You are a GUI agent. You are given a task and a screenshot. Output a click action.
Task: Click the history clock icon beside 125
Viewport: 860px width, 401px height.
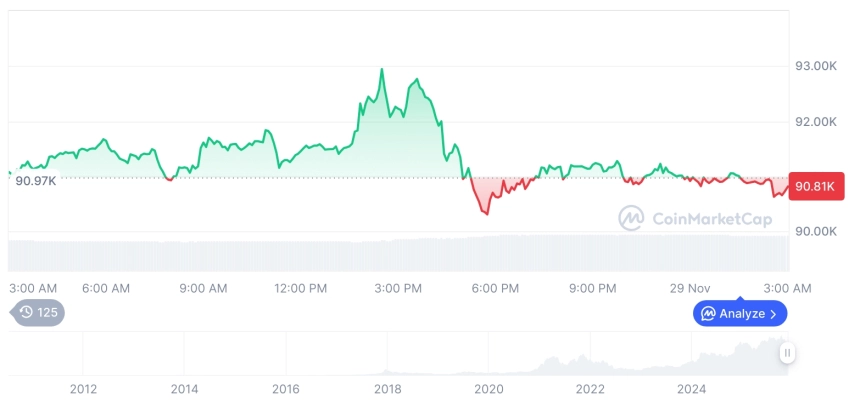[26, 313]
